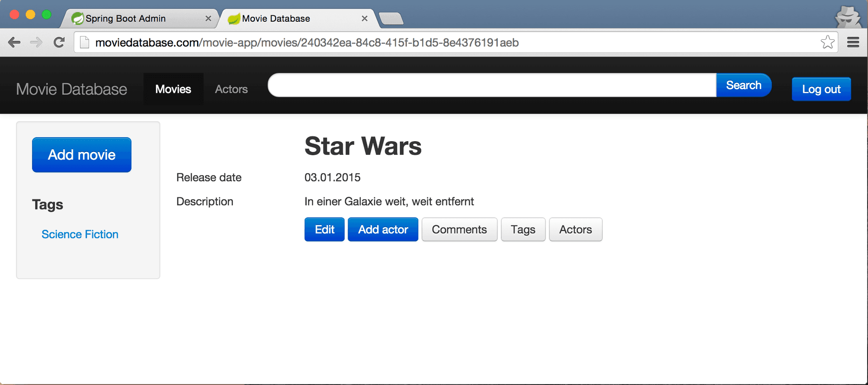Open the Actors navigation item
This screenshot has width=868, height=385.
[x=231, y=89]
